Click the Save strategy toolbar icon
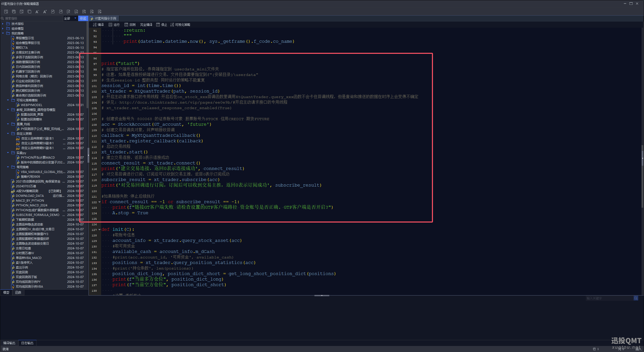 (6, 12)
